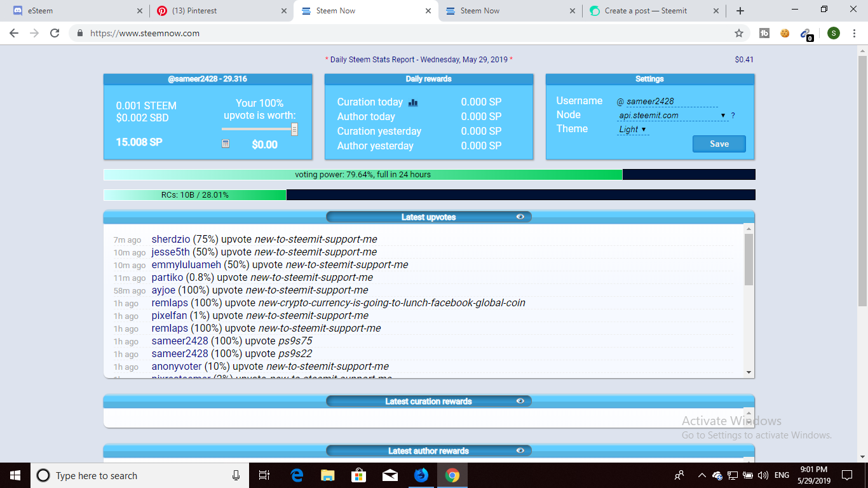The height and width of the screenshot is (488, 868).
Task: Open emmyluluameh's profile link
Action: pos(186,265)
